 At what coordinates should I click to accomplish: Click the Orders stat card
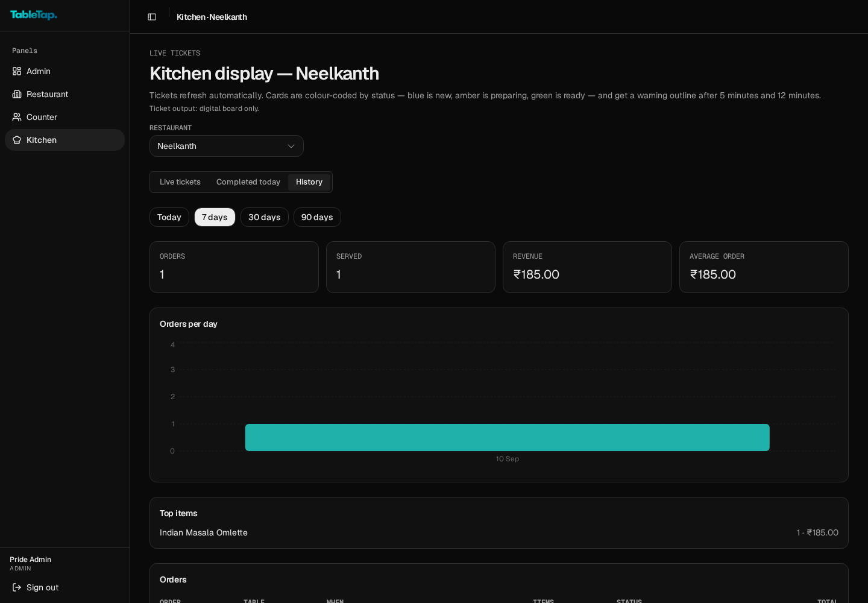(x=234, y=267)
